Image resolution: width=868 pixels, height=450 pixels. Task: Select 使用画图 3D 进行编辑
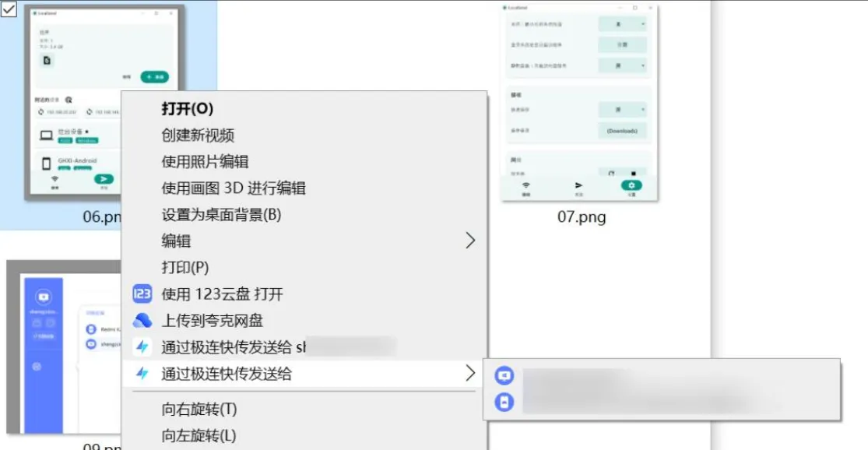(x=233, y=188)
